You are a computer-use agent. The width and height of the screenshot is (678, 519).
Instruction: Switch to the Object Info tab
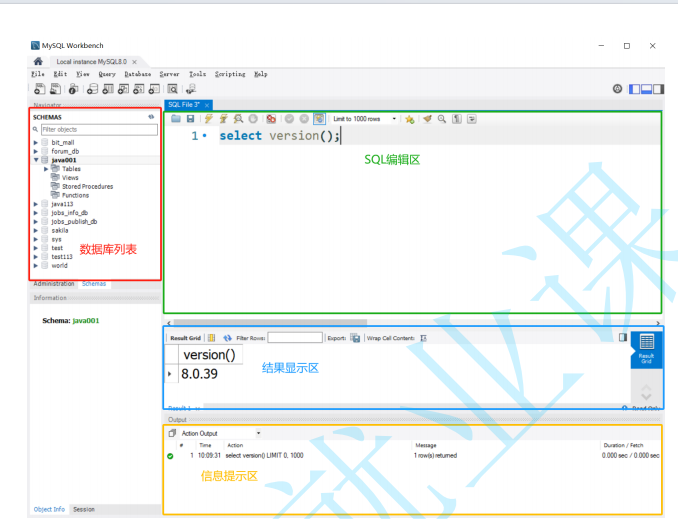pyautogui.click(x=49, y=509)
